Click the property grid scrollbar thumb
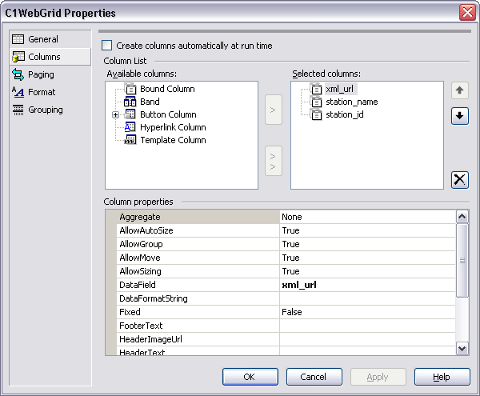This screenshot has width=480, height=396. [x=462, y=260]
